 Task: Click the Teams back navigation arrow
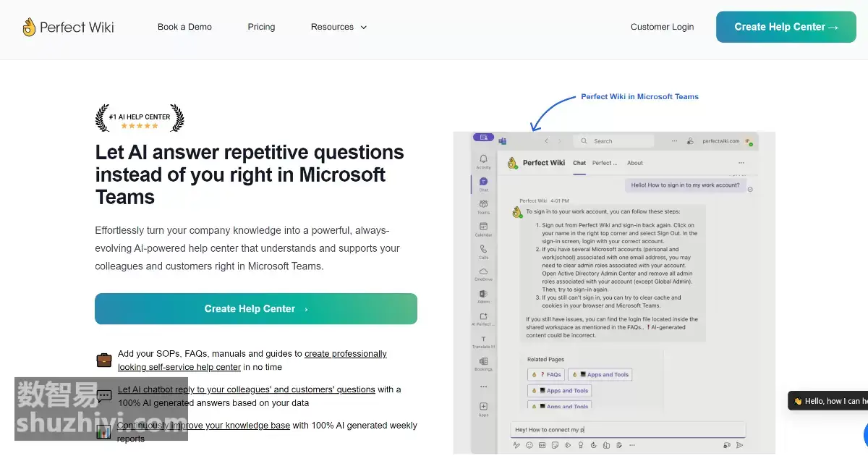547,141
